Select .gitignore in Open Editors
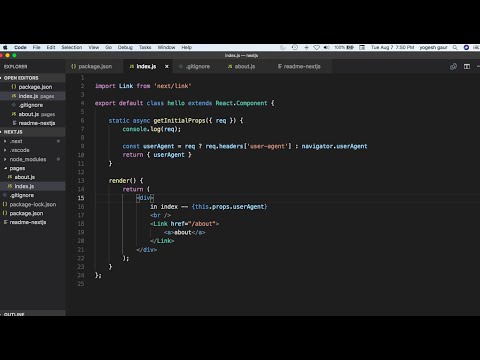Image resolution: width=480 pixels, height=360 pixels. (x=33, y=105)
